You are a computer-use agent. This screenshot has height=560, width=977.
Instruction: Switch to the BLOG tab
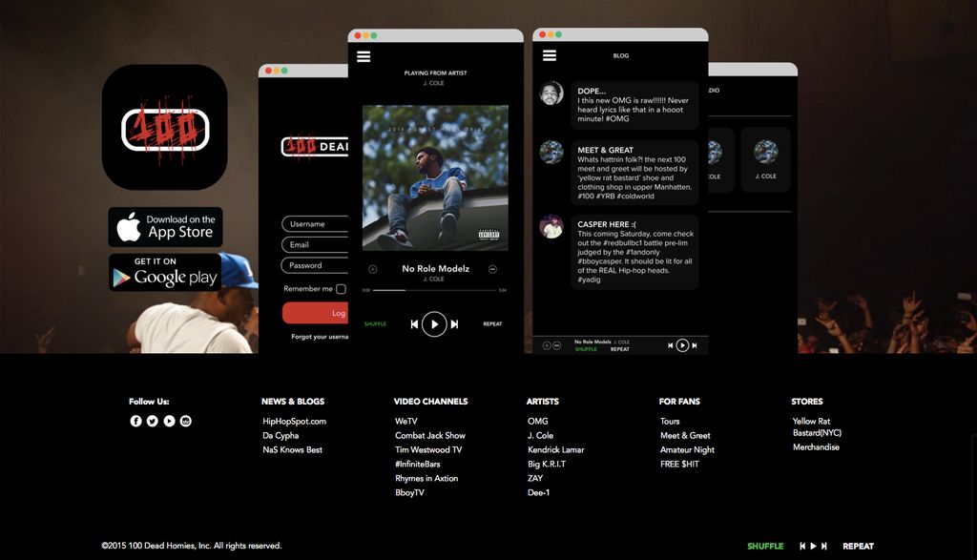[621, 55]
